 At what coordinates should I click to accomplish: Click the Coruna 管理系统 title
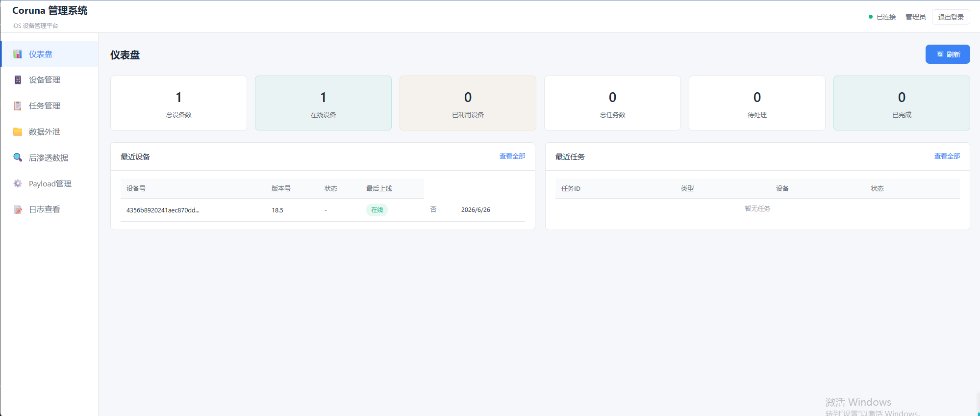coord(50,10)
